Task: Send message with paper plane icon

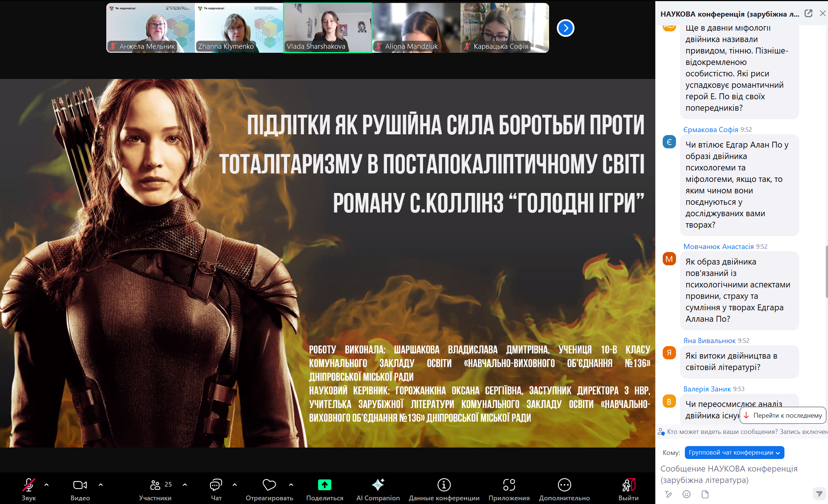Action: tap(819, 494)
